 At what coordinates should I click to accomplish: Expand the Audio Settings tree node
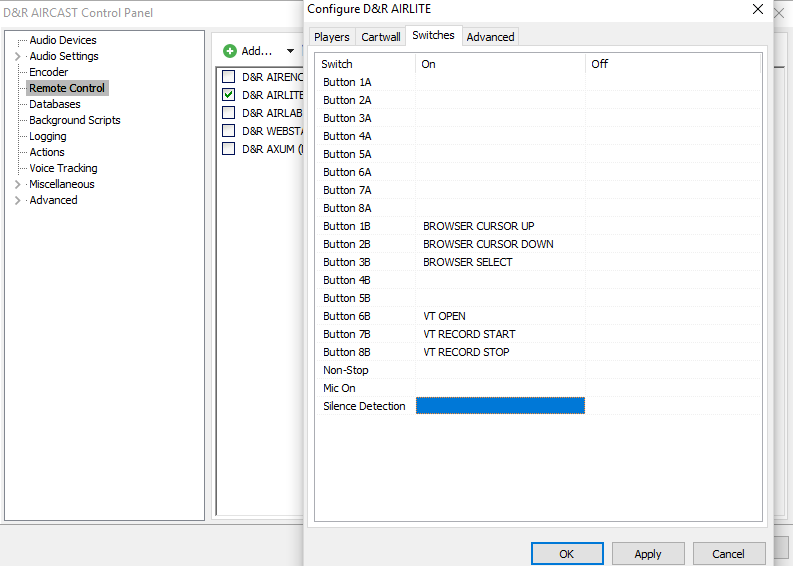(18, 57)
